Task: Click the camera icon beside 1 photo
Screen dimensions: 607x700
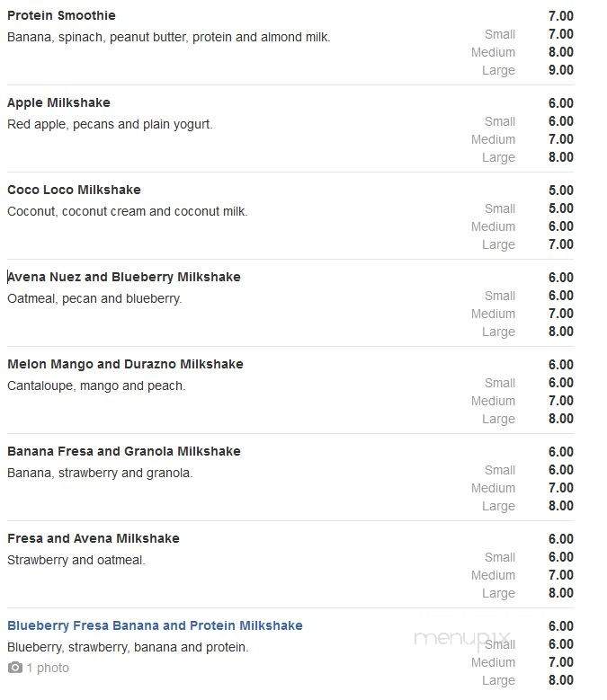Action: [14, 668]
